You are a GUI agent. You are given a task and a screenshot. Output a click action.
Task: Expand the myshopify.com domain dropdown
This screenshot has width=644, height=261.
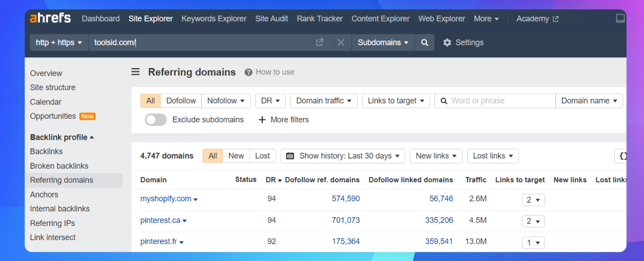pyautogui.click(x=196, y=199)
